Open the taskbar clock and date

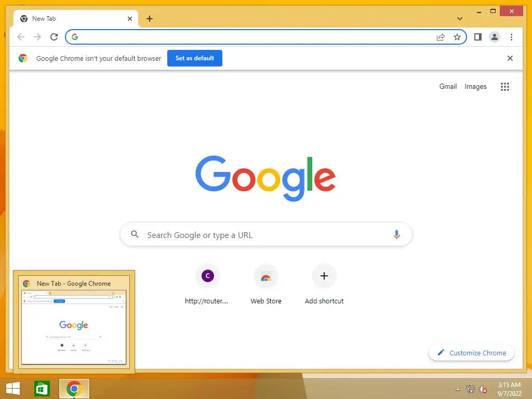(509, 389)
